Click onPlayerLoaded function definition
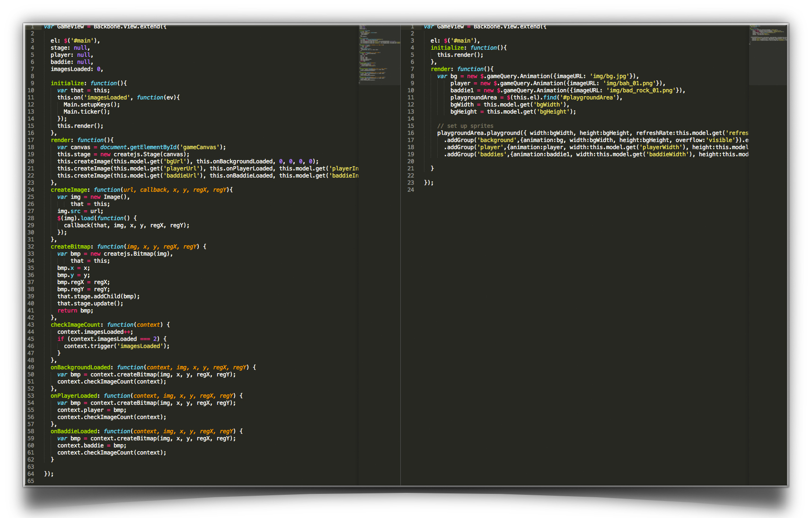The image size is (812, 518). coord(75,396)
